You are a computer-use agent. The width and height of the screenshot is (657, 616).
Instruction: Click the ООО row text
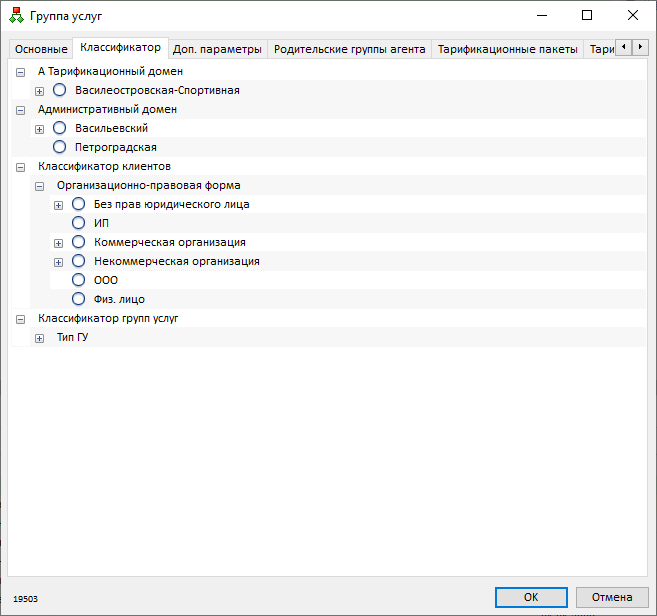click(106, 280)
